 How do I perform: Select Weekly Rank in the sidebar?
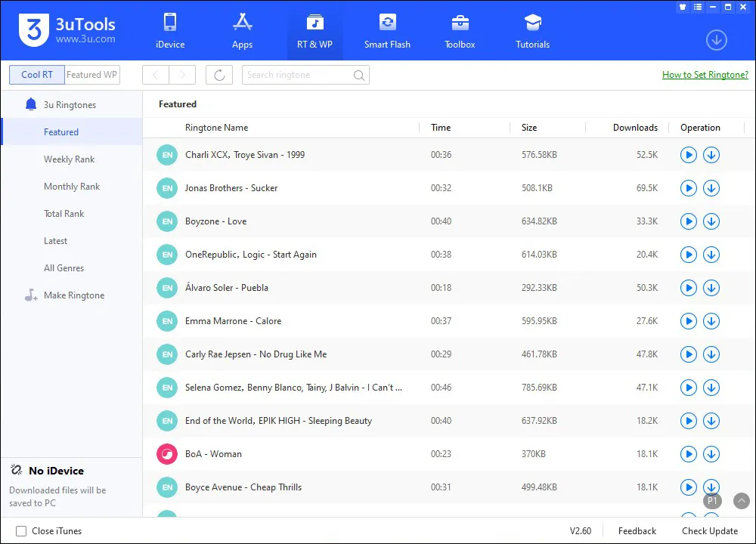tap(69, 159)
